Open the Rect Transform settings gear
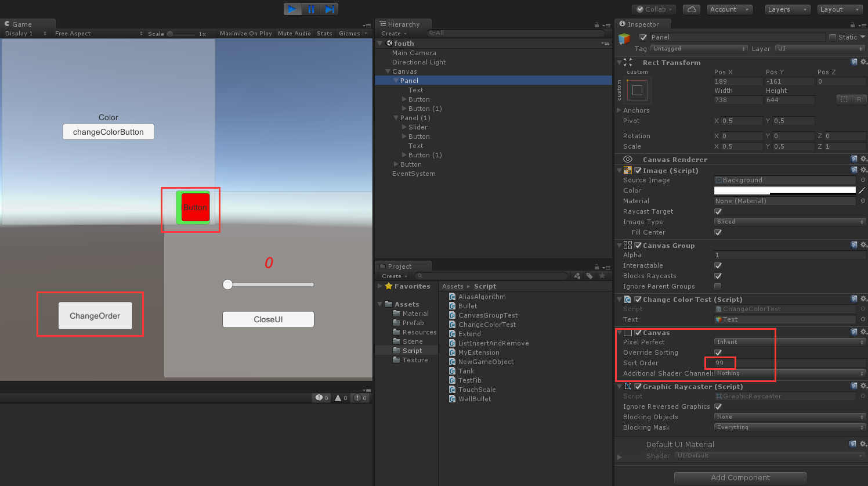Viewport: 868px width, 486px height. pyautogui.click(x=864, y=62)
